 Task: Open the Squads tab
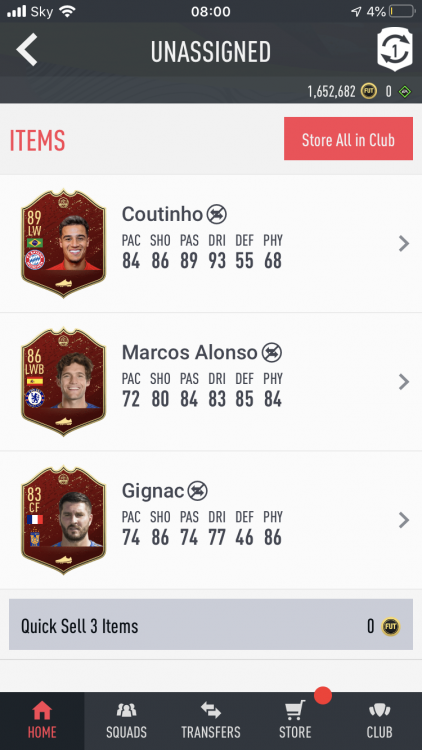click(x=126, y=721)
